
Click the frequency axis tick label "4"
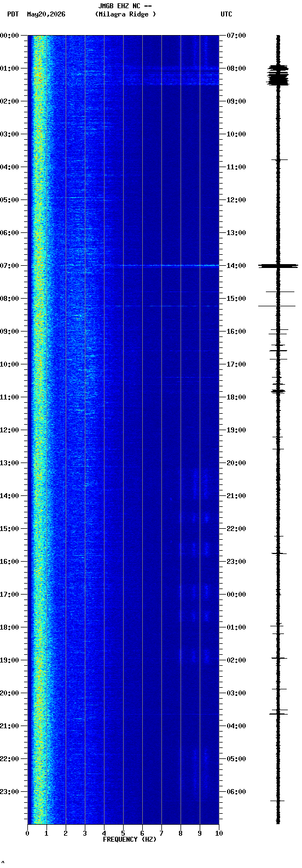104,833
